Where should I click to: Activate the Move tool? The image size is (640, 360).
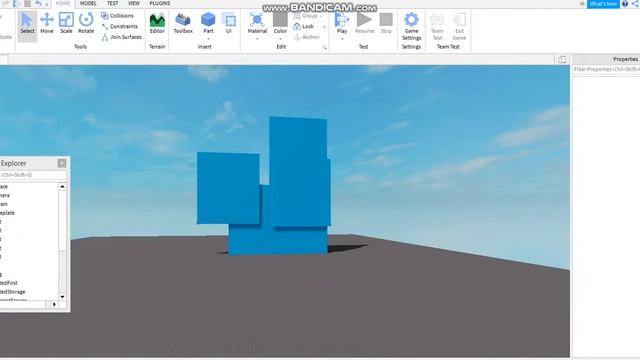47,23
